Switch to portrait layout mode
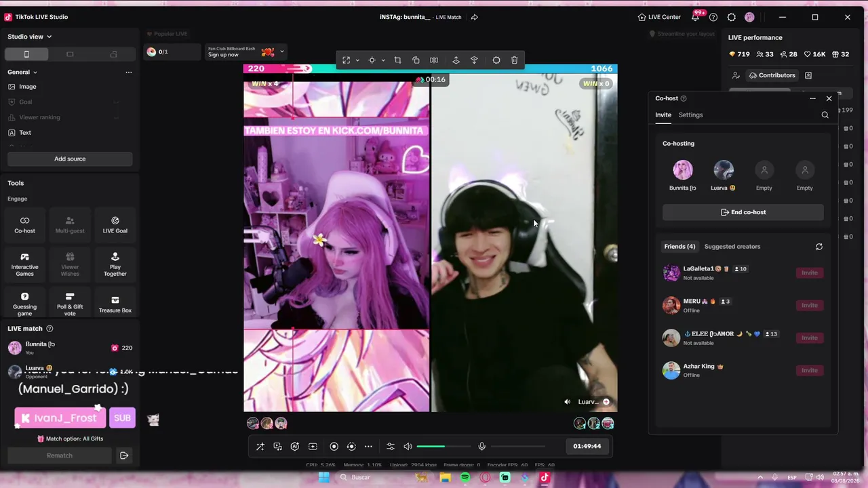The width and height of the screenshot is (868, 488). tap(26, 54)
